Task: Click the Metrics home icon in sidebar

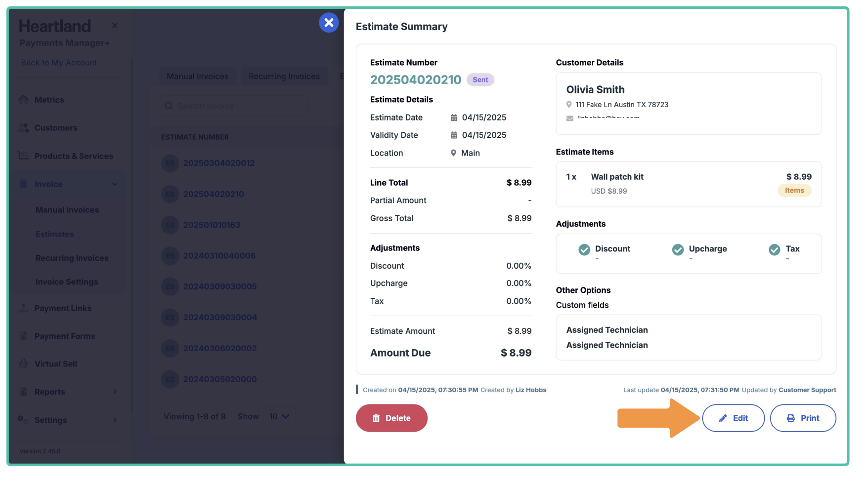Action: (x=23, y=100)
